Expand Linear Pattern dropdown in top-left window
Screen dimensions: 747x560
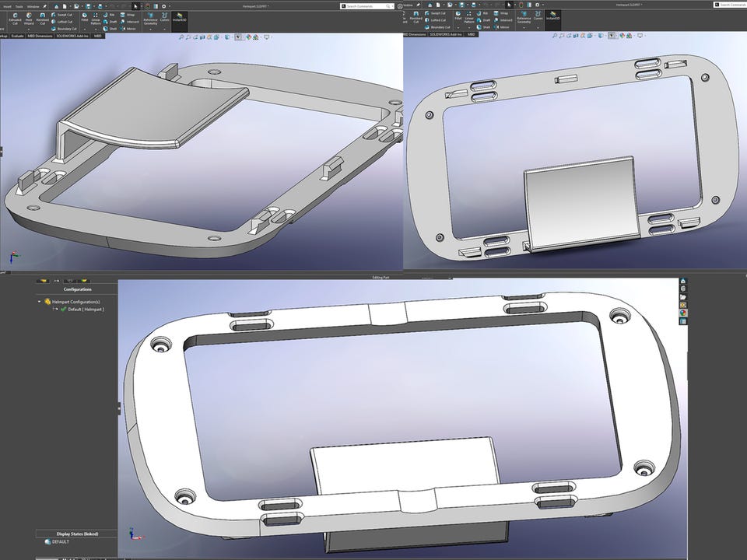point(96,29)
